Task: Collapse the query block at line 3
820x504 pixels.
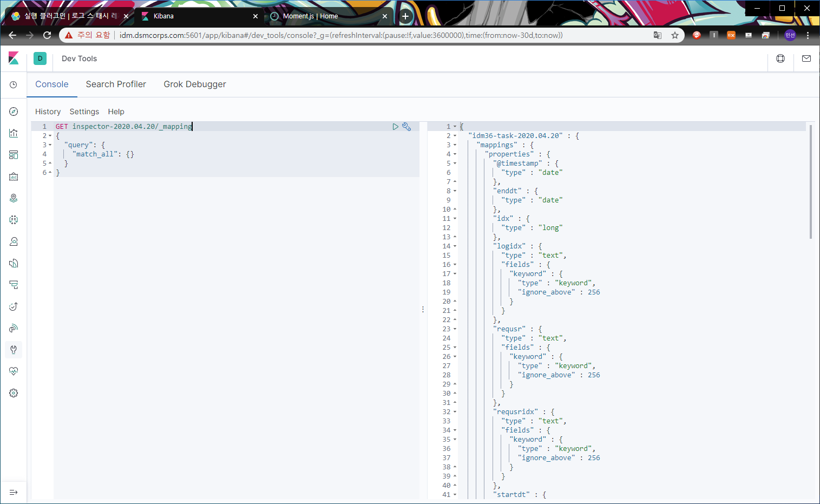Action: tap(50, 145)
